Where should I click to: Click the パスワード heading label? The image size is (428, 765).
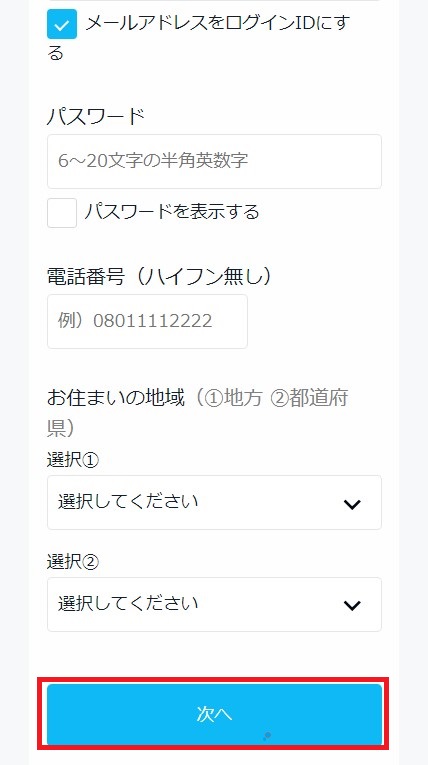coord(96,117)
